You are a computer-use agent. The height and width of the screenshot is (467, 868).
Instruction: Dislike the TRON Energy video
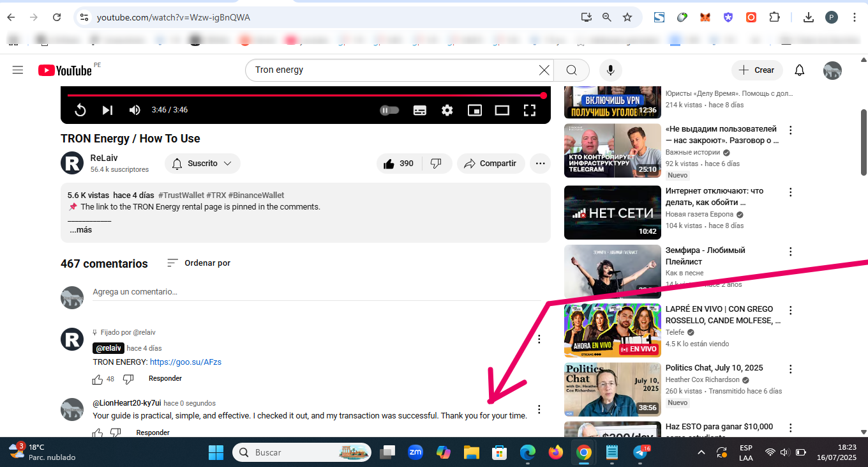(x=437, y=164)
